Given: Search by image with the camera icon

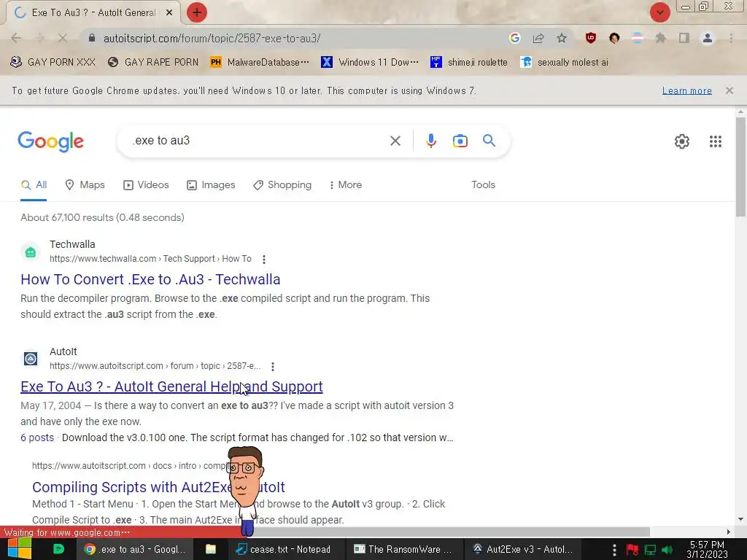Looking at the screenshot, I should click(460, 141).
